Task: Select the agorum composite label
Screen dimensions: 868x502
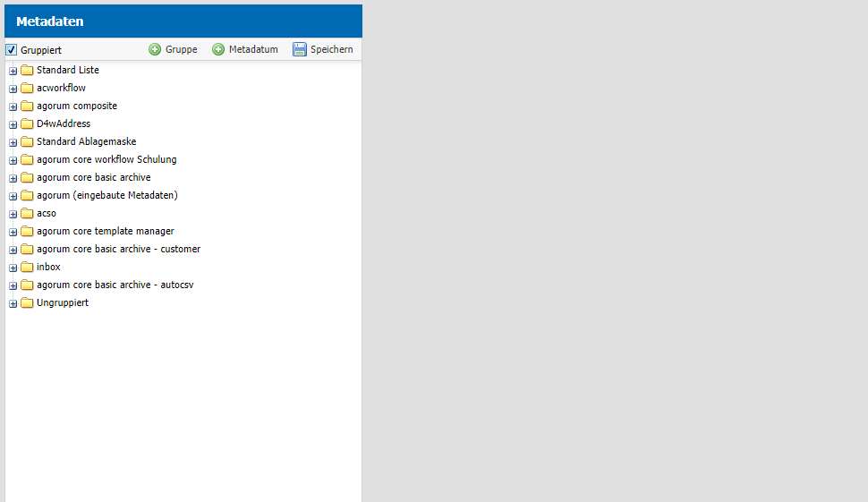Action: tap(77, 106)
